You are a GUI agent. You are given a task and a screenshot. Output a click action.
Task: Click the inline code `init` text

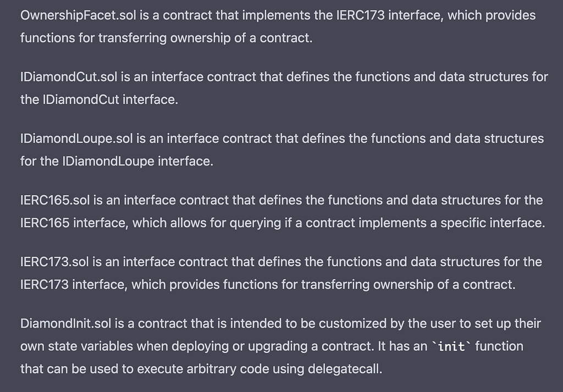pos(451,346)
